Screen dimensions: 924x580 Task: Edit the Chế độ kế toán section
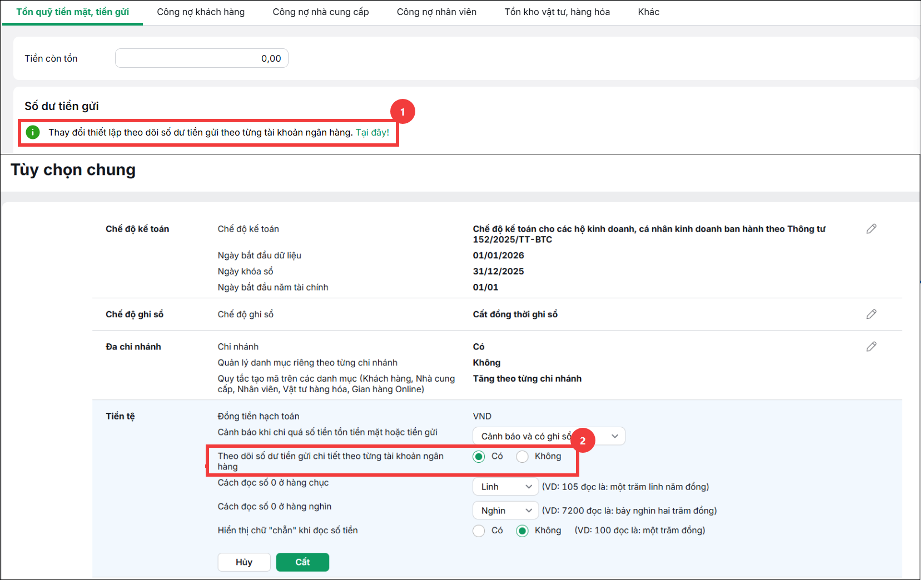(x=871, y=229)
